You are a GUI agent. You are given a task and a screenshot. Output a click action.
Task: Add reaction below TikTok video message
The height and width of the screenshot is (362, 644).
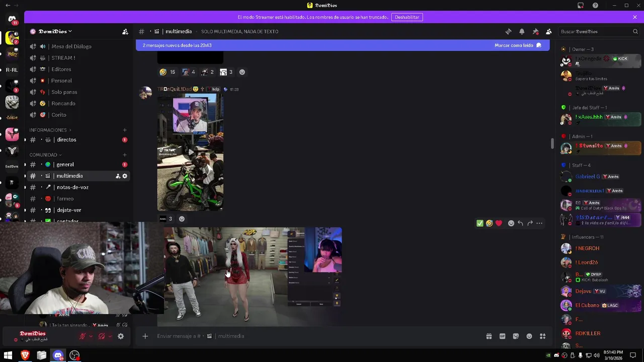[182, 219]
